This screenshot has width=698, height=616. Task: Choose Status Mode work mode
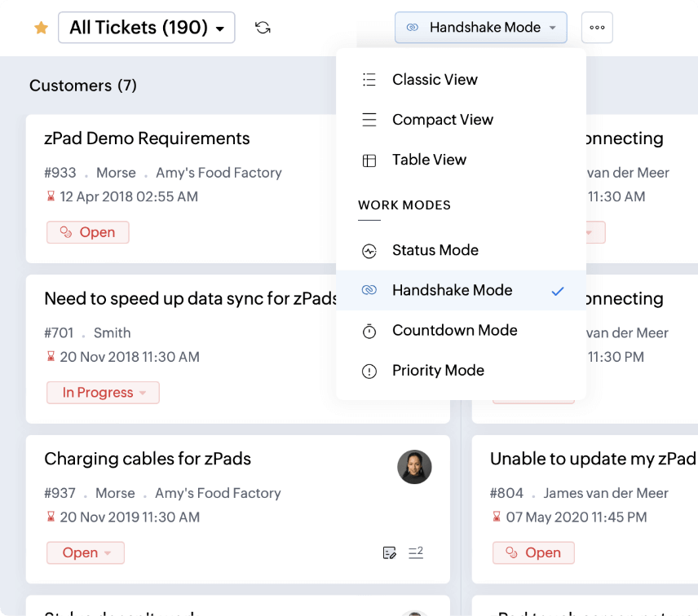[435, 250]
